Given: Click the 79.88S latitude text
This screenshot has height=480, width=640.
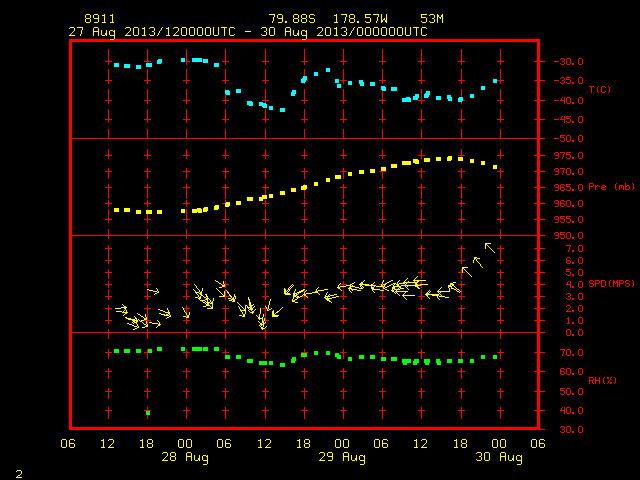Looking at the screenshot, I should (x=292, y=19).
